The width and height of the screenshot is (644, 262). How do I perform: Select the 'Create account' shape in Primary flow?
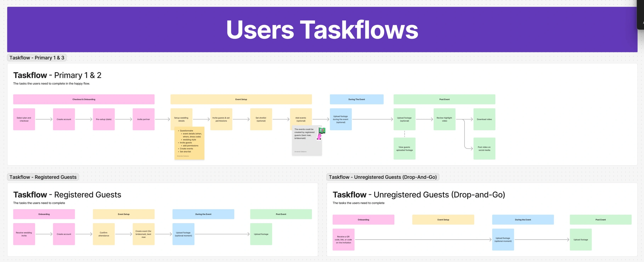(x=64, y=119)
